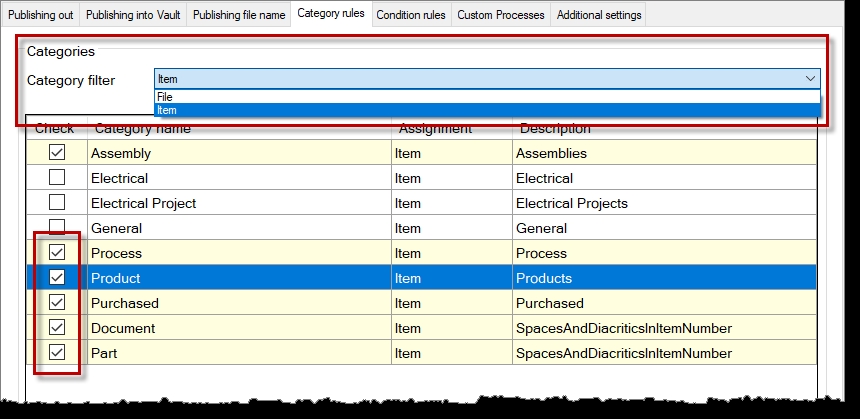The width and height of the screenshot is (860, 419).
Task: Toggle the Product row checkbox
Action: 57,278
